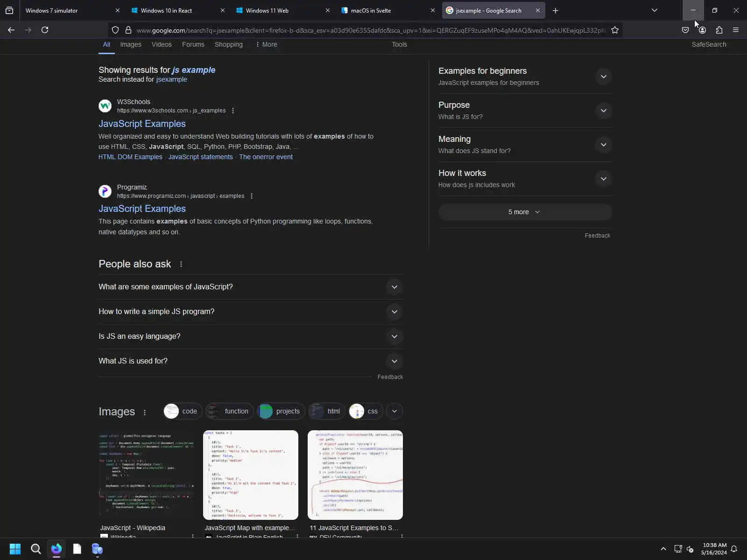Open the notifications bell in taskbar
The width and height of the screenshot is (747, 560).
point(734,549)
